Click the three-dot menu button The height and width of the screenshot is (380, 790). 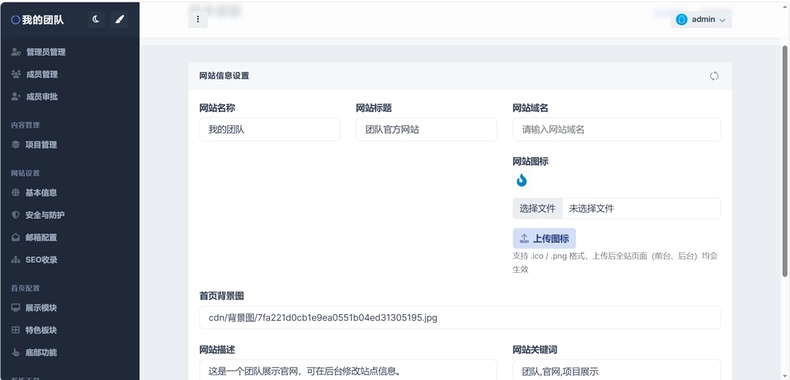[198, 19]
